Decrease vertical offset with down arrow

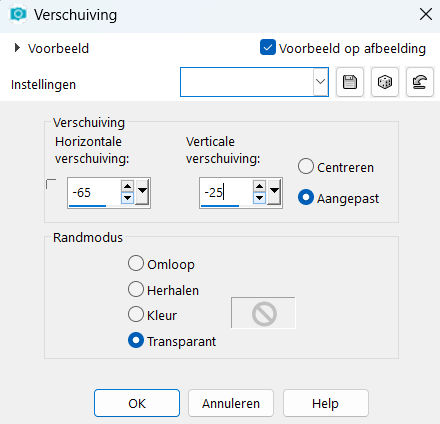259,198
